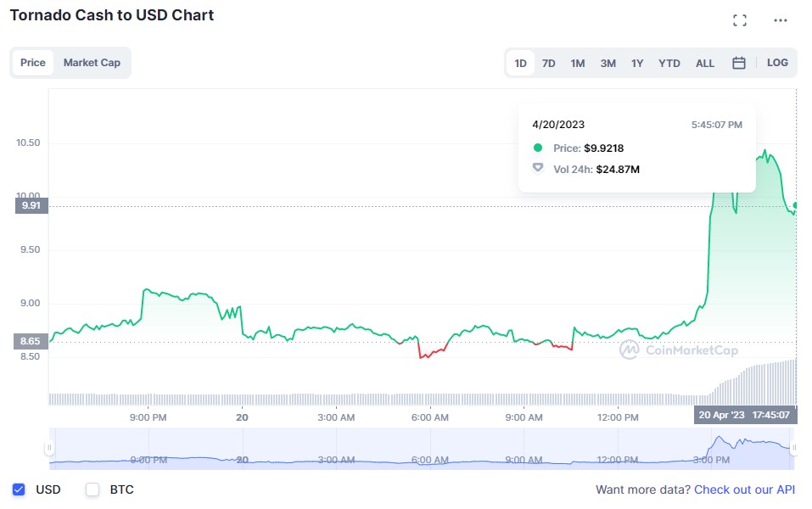Select the 3M time range
The width and height of the screenshot is (812, 509).
pyautogui.click(x=608, y=63)
